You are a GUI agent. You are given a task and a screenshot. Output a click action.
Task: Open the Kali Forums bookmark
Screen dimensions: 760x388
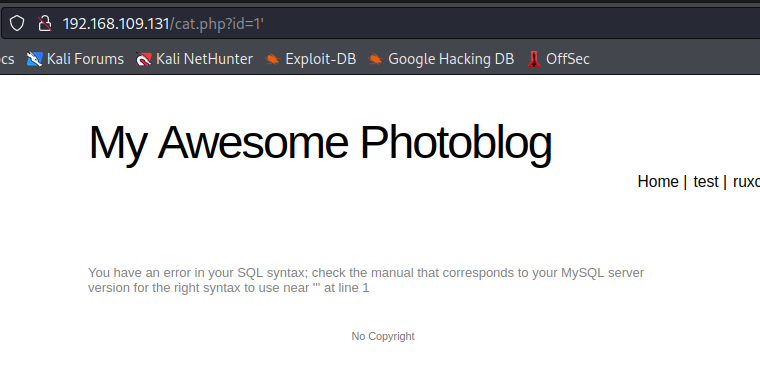point(75,59)
